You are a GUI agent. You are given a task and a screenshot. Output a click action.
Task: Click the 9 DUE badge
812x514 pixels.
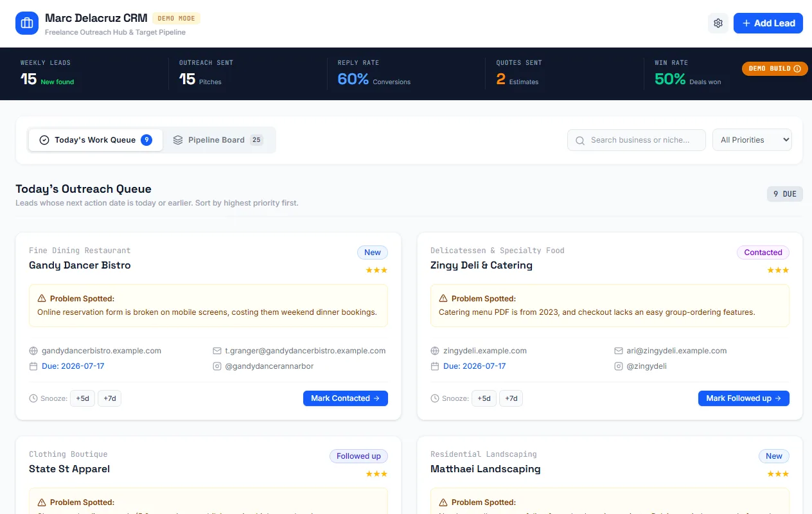[x=785, y=194]
